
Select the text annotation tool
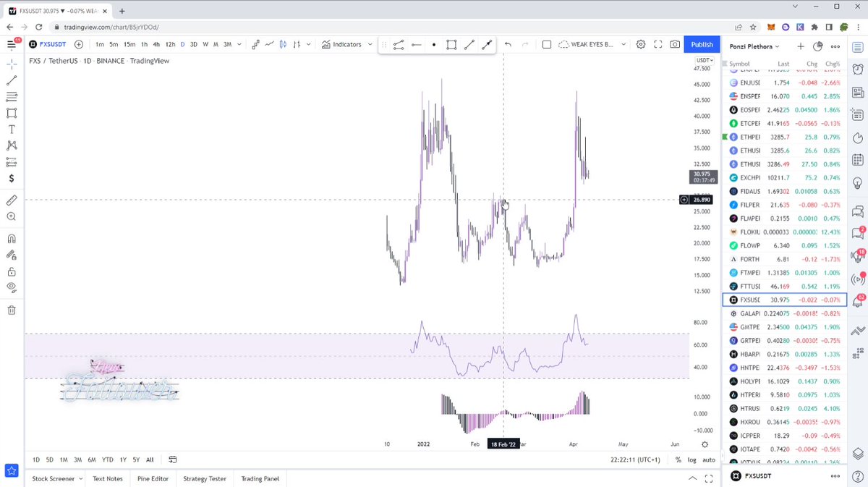pyautogui.click(x=12, y=130)
